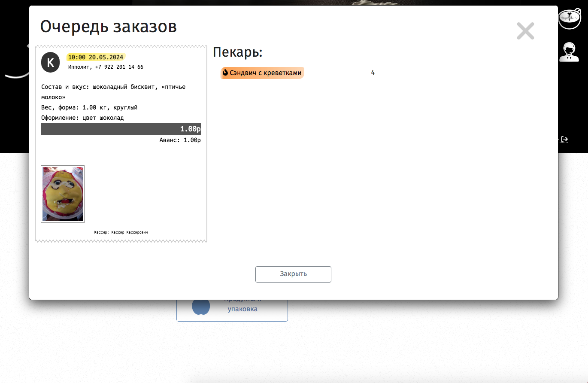Click the round K avatar badge
This screenshot has height=383, width=588.
click(50, 62)
